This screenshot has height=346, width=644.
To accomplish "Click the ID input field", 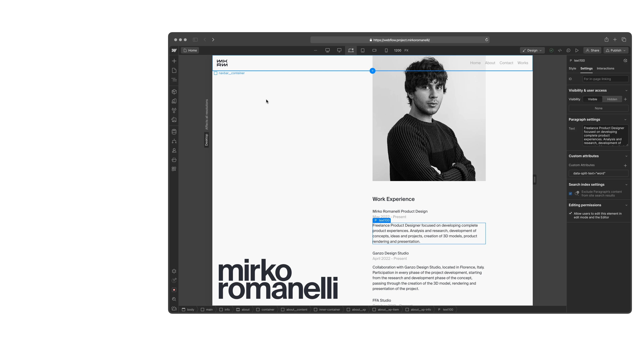I will click(605, 79).
